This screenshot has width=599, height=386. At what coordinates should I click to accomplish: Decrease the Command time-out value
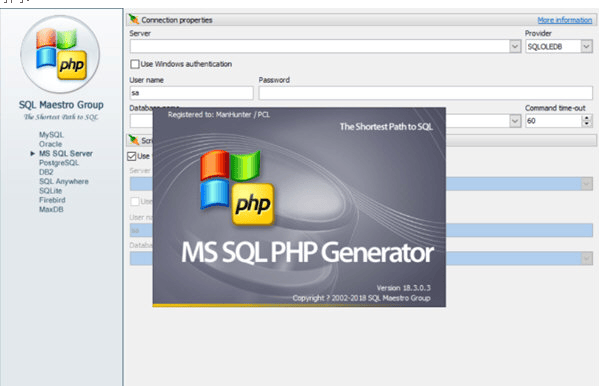(587, 124)
